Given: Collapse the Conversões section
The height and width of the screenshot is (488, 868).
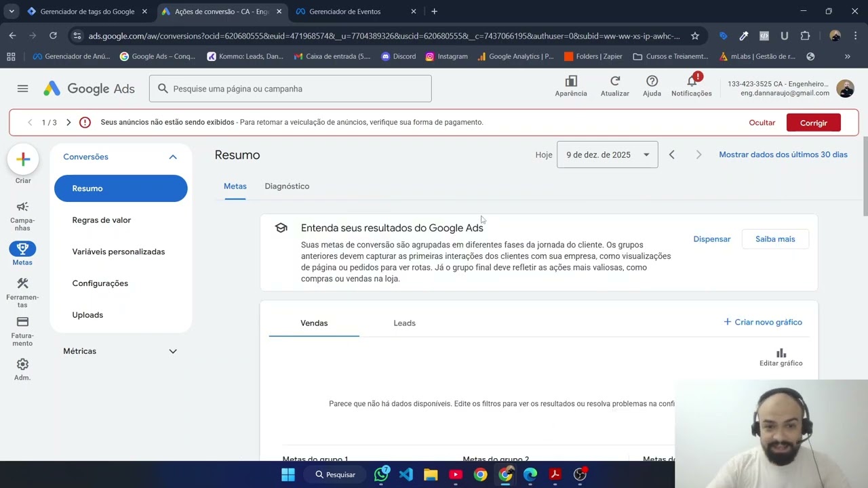Looking at the screenshot, I should pyautogui.click(x=173, y=157).
